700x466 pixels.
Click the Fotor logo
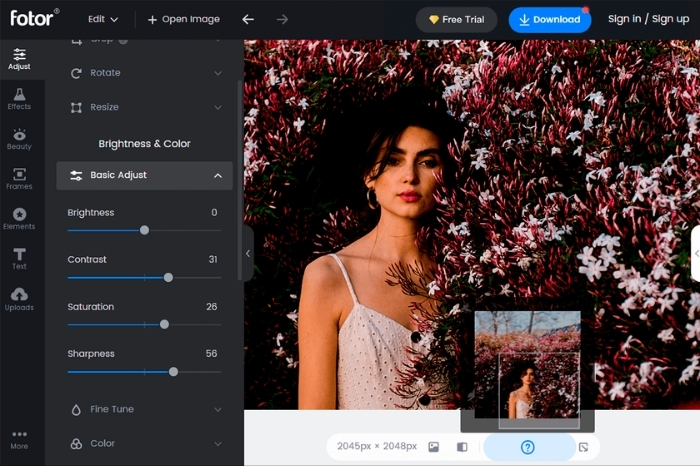(x=34, y=18)
